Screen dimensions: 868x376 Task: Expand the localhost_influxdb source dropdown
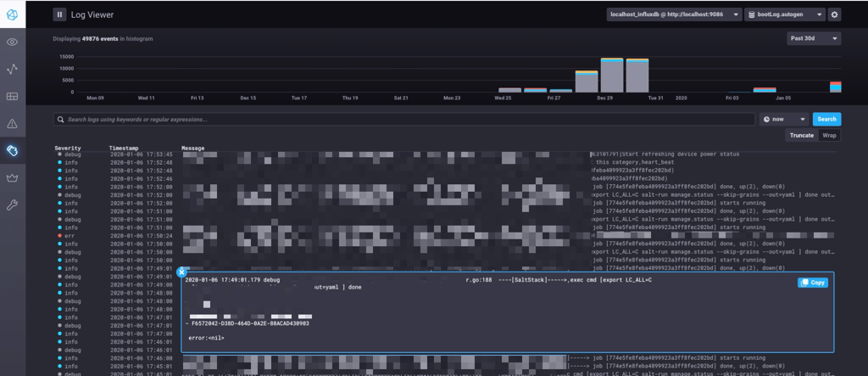[674, 15]
